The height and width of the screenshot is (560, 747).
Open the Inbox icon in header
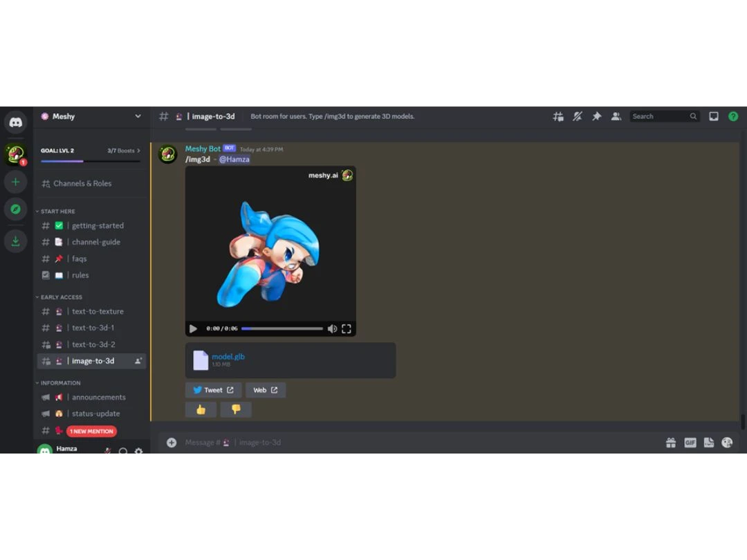tap(714, 116)
